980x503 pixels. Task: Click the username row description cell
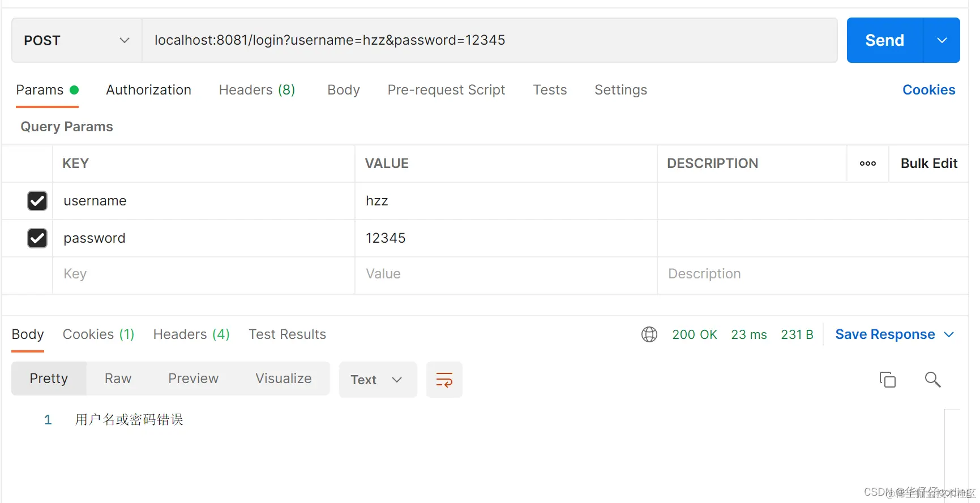[812, 201]
